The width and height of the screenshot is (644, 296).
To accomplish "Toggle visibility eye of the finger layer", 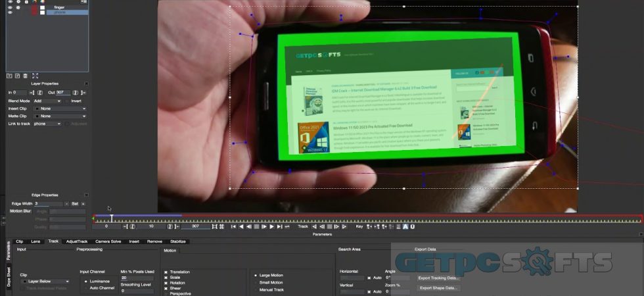I will click(x=11, y=7).
